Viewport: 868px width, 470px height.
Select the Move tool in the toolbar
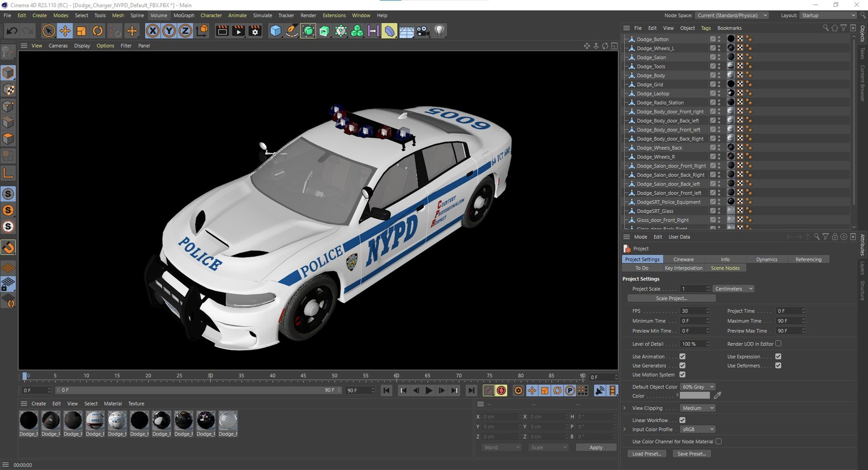point(65,31)
